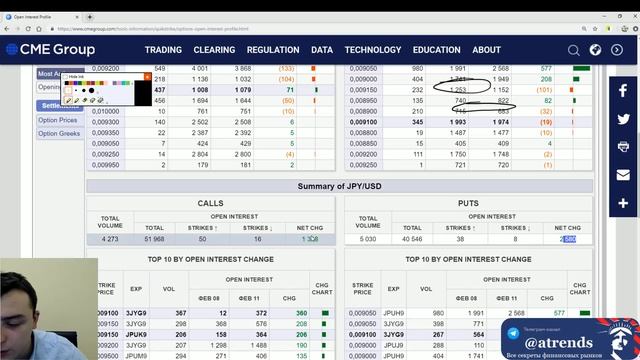Viewport: 640px width, 360px height.
Task: Go back with browser back arrow
Action: click(7, 29)
